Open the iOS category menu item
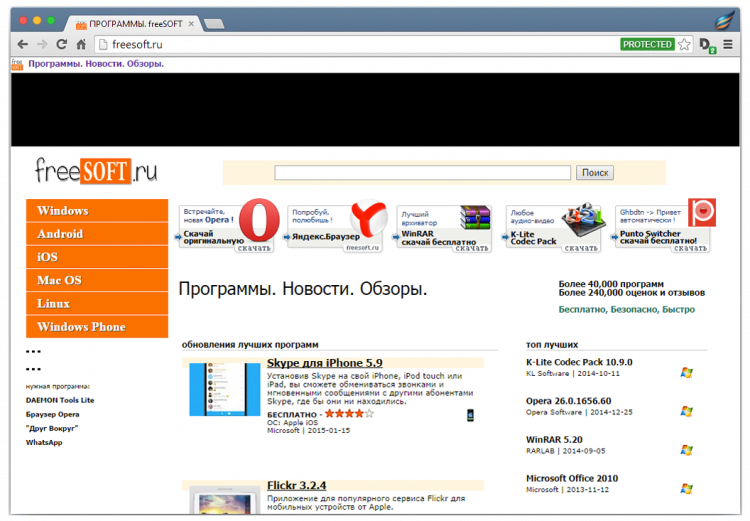Viewport: 750px width, 521px height. click(x=97, y=257)
